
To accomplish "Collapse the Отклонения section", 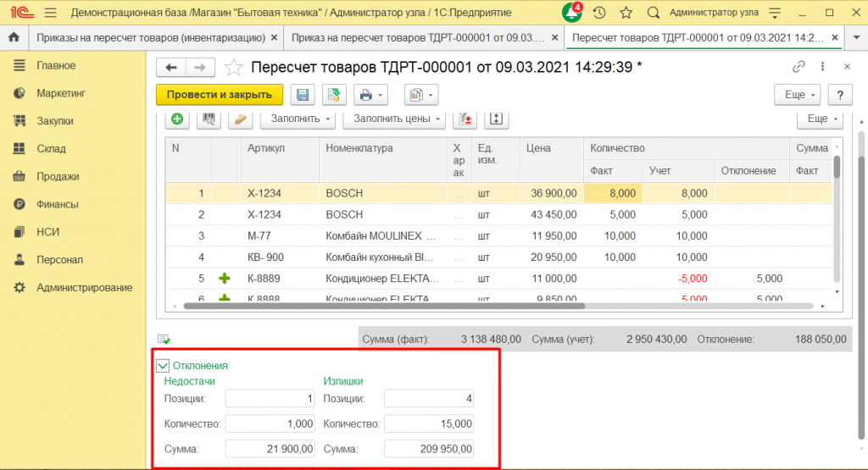I will click(x=163, y=366).
